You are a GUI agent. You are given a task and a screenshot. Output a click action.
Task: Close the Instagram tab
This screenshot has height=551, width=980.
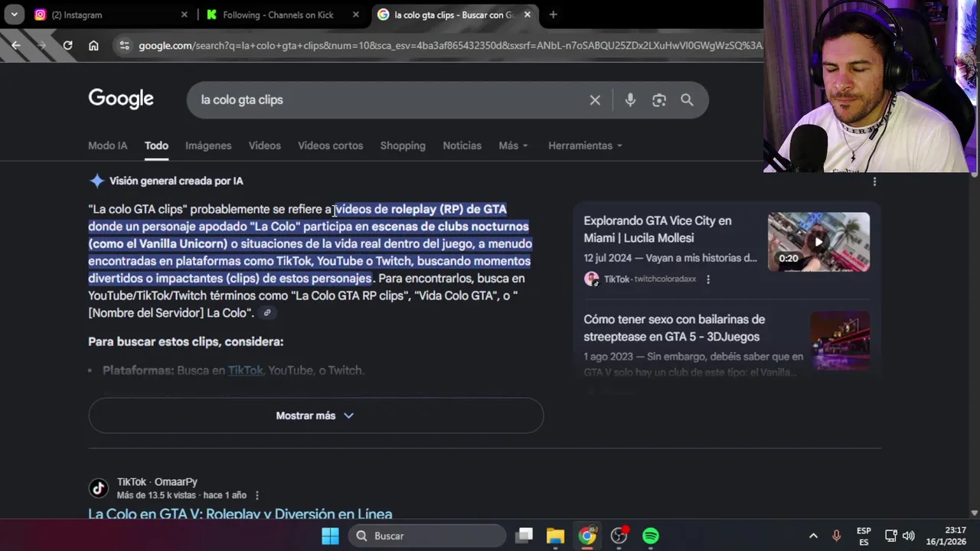[x=184, y=15]
